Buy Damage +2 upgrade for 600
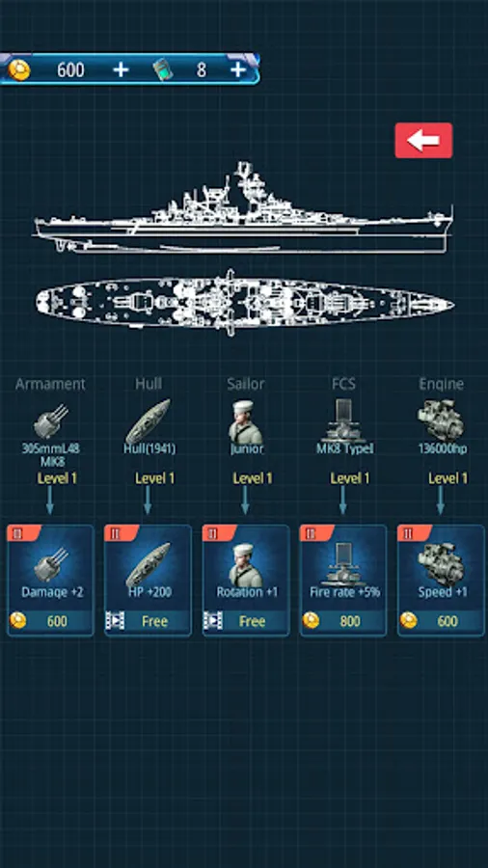488x868 pixels. 50,581
